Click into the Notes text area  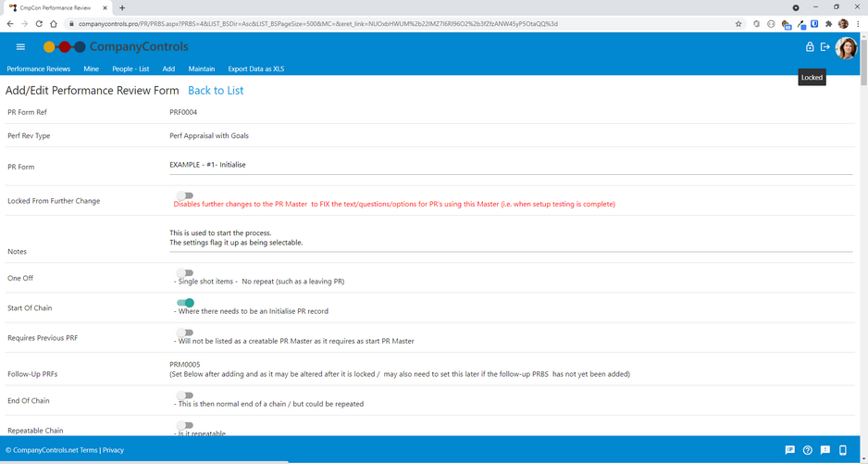pos(511,238)
